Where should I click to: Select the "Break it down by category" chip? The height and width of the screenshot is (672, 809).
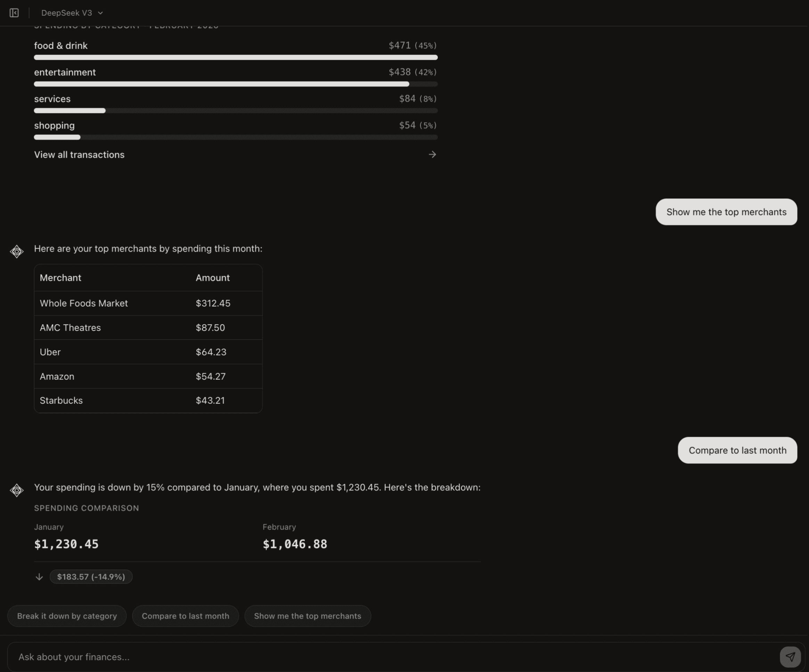pyautogui.click(x=66, y=616)
